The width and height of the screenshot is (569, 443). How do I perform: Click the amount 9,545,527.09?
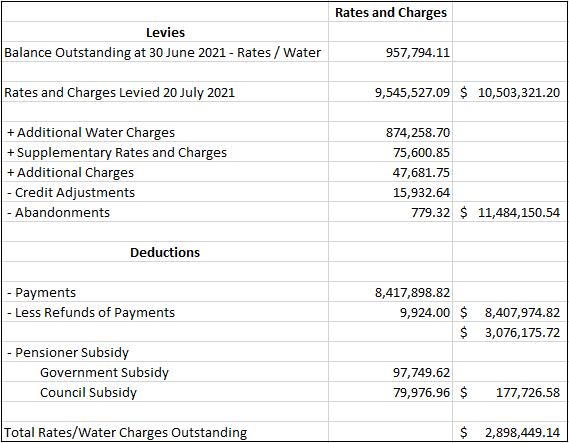[x=412, y=93]
